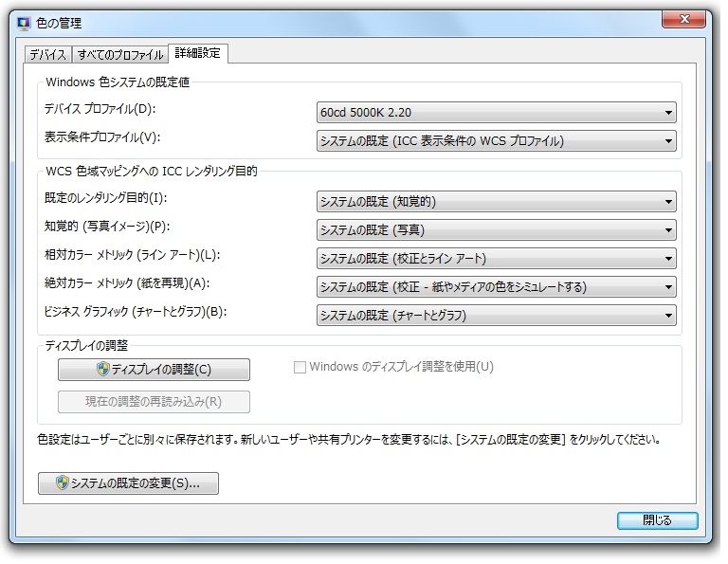Click the 色設定はユーザーごとに note text

[x=349, y=440]
